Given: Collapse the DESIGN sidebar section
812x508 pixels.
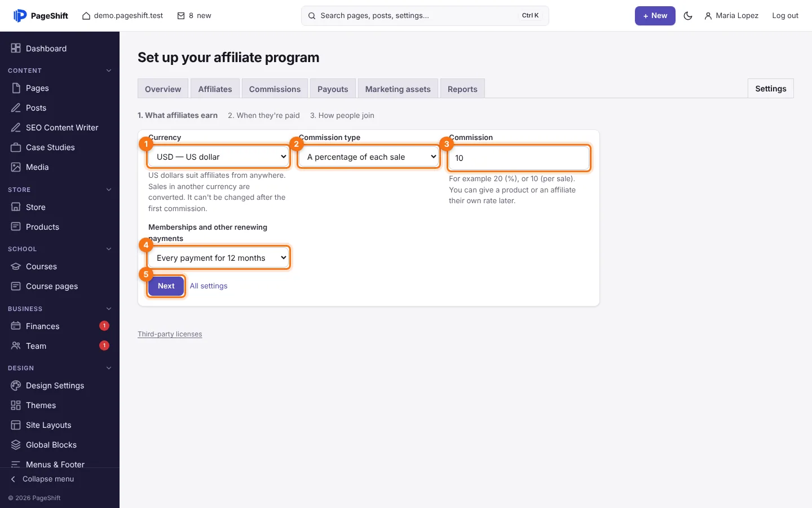Looking at the screenshot, I should click(109, 368).
